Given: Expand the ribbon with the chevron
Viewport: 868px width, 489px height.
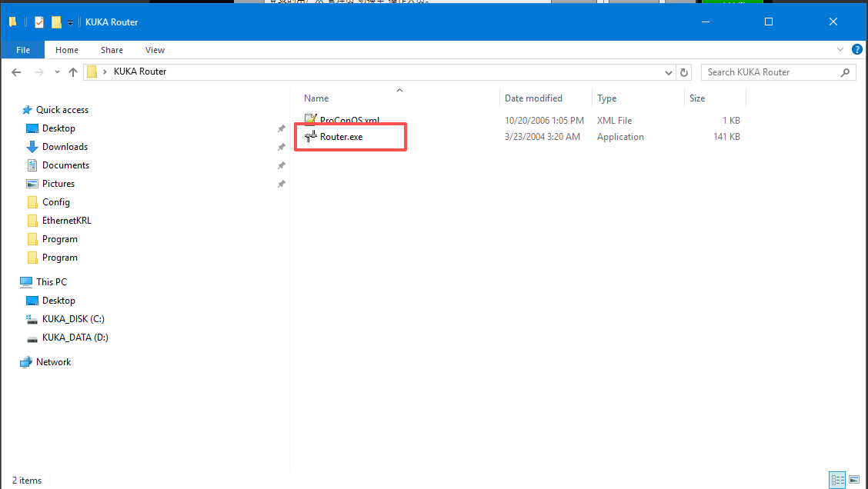Looking at the screenshot, I should pyautogui.click(x=840, y=49).
